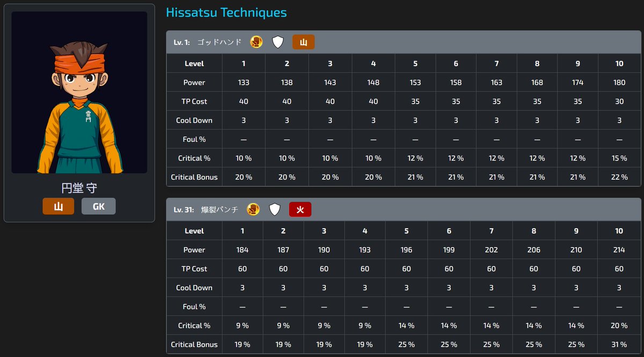The width and height of the screenshot is (644, 357).
Task: Click Power value 214 in 爆裂パンチ table
Action: coord(619,250)
